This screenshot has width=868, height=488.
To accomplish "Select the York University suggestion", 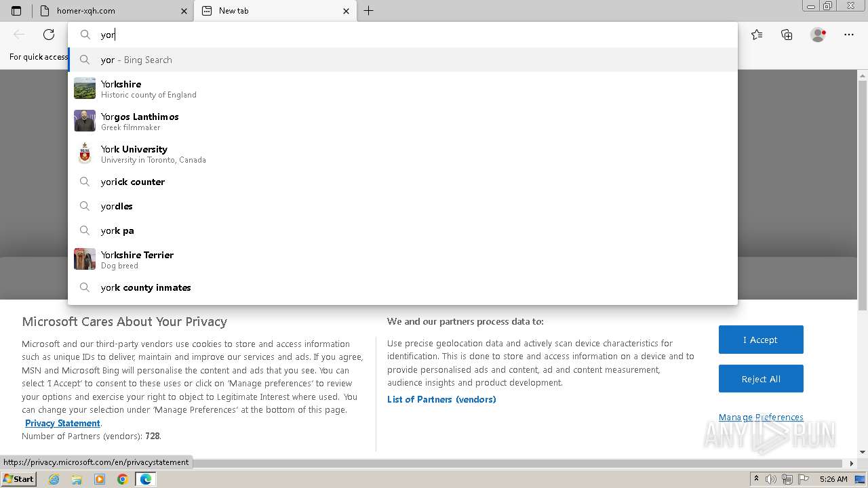I will (403, 154).
